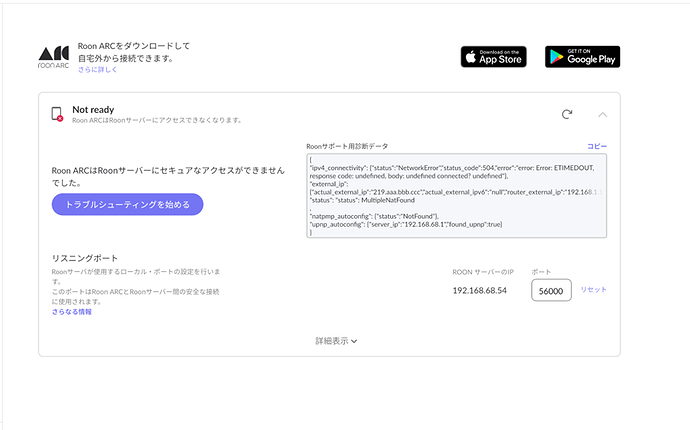Click the Not ready heading
This screenshot has width=690, height=430.
pos(93,110)
